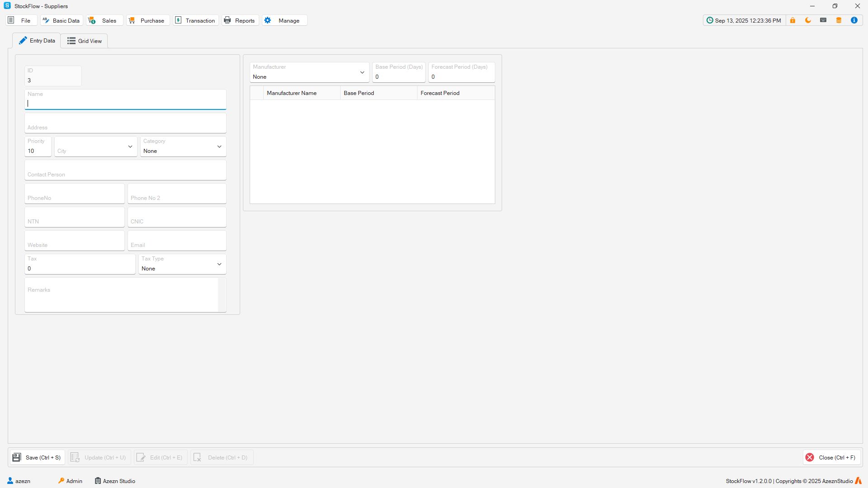Open the Reports menu
The width and height of the screenshot is (868, 488).
pyautogui.click(x=240, y=20)
